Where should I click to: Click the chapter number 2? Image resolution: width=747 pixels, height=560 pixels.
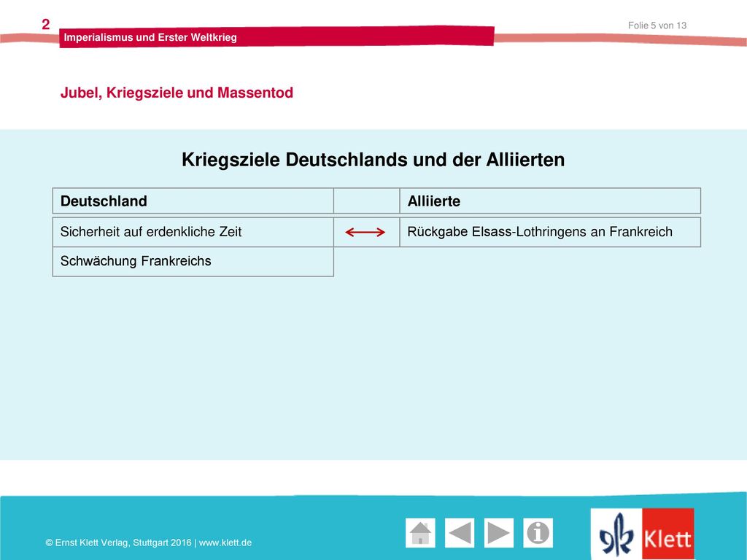[46, 24]
